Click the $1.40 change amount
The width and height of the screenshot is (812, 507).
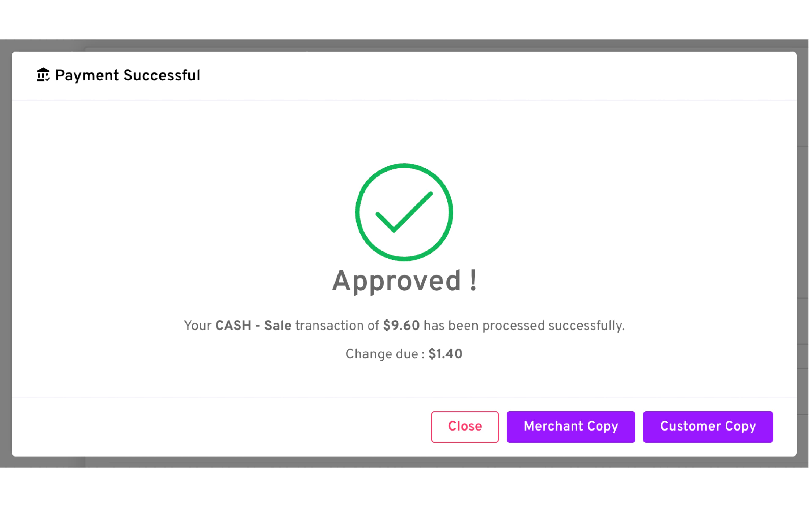point(445,354)
